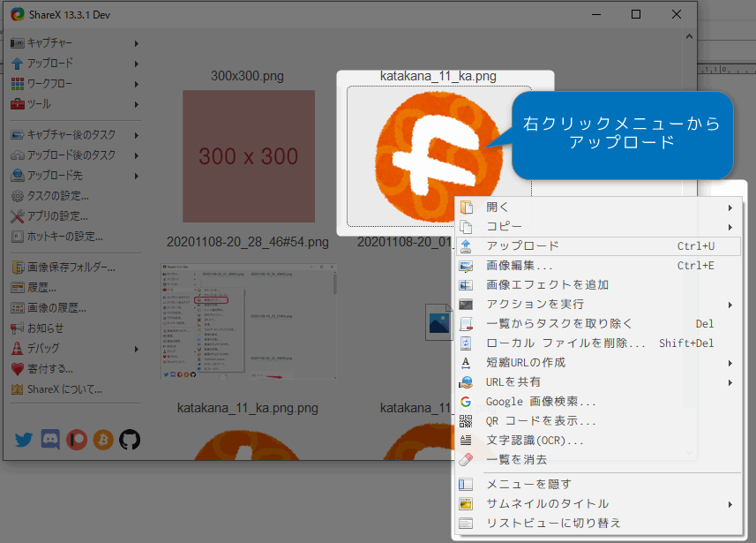Expand the サムネイルのタイトル submenu arrow
756x543 pixels.
[x=730, y=504]
